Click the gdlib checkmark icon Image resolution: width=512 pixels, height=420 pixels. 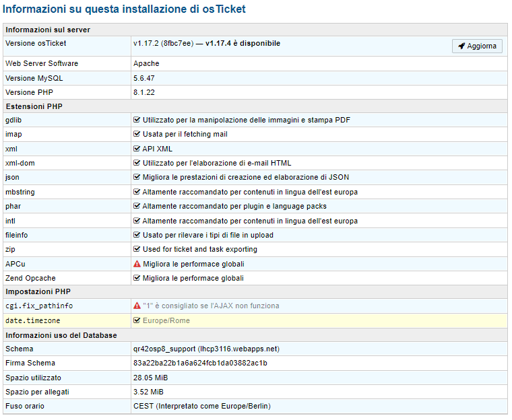137,120
